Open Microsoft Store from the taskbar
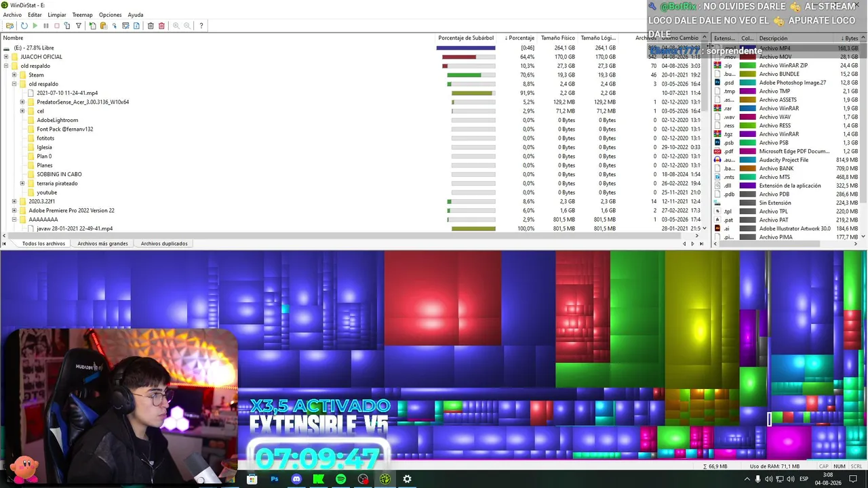The image size is (868, 488). 252,479
